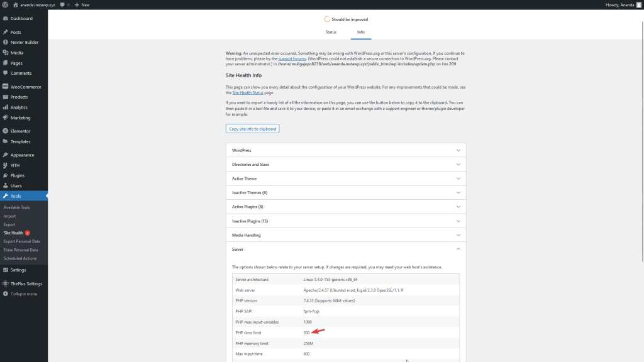This screenshot has width=644, height=362.
Task: Click Copy site info to clipboard button
Action: click(252, 129)
